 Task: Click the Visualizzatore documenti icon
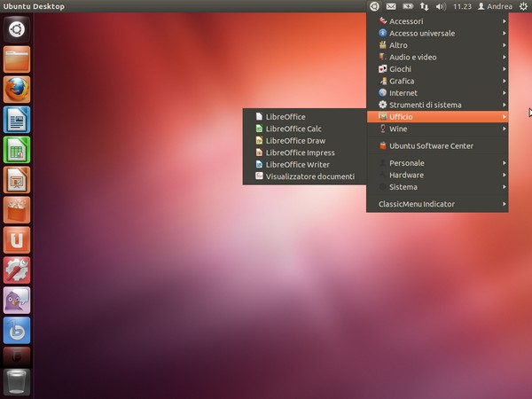(259, 176)
